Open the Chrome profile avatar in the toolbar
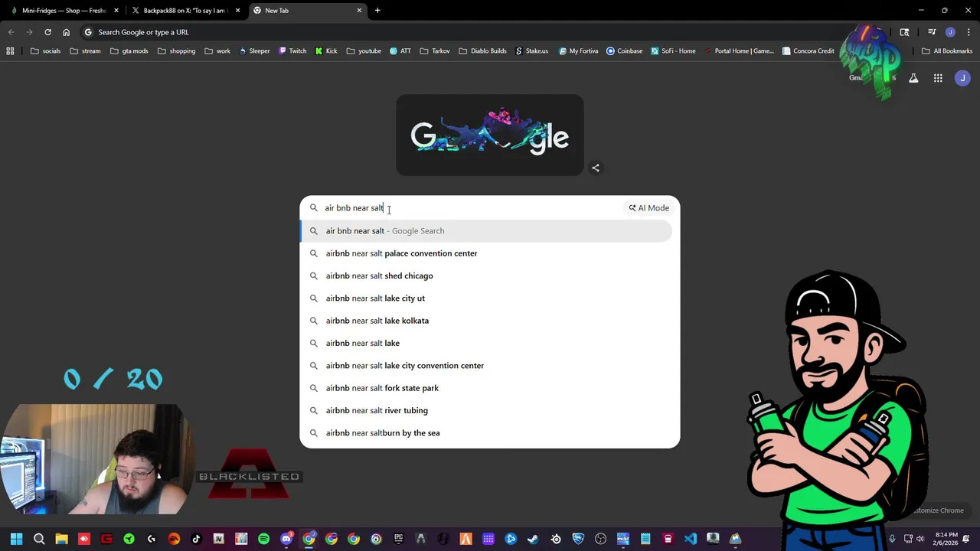 pos(950,32)
